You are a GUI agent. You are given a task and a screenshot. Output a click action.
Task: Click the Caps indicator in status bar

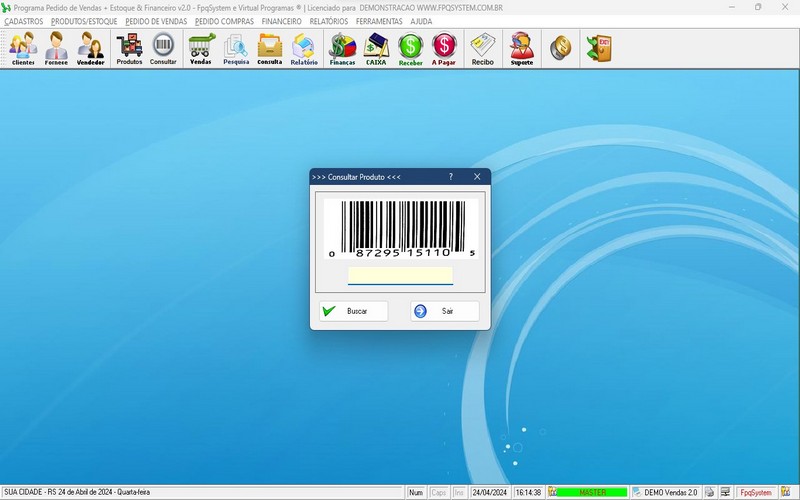[438, 492]
